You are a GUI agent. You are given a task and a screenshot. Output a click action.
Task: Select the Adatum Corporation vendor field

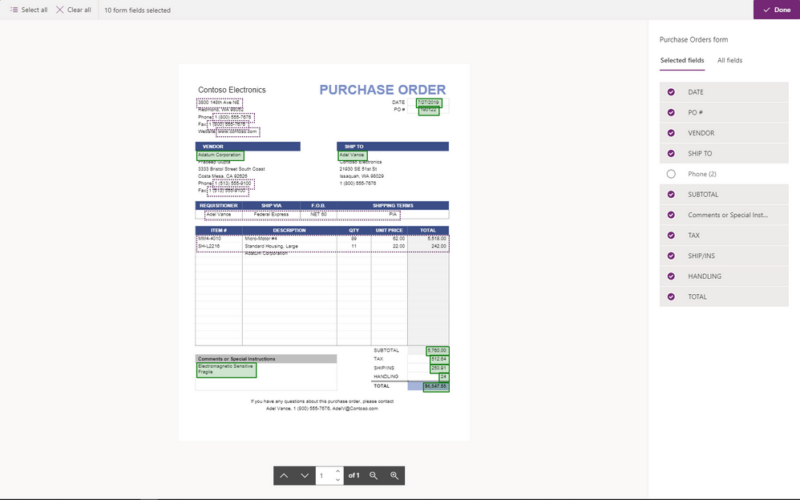[220, 155]
